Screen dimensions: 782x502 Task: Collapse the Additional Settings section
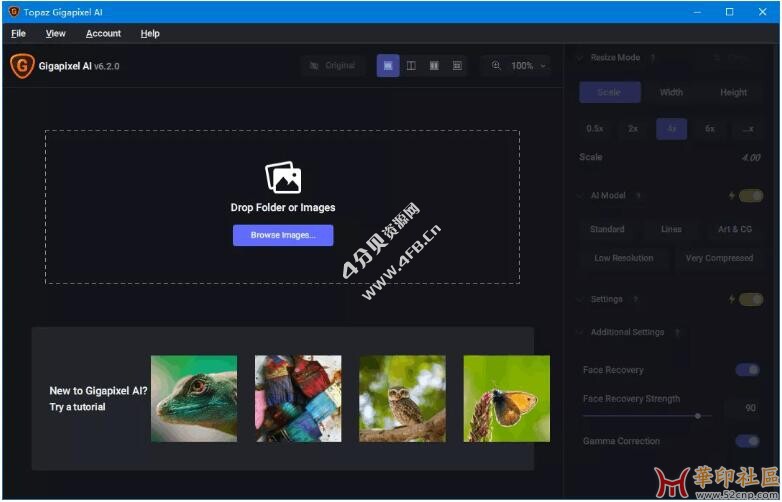pyautogui.click(x=581, y=332)
